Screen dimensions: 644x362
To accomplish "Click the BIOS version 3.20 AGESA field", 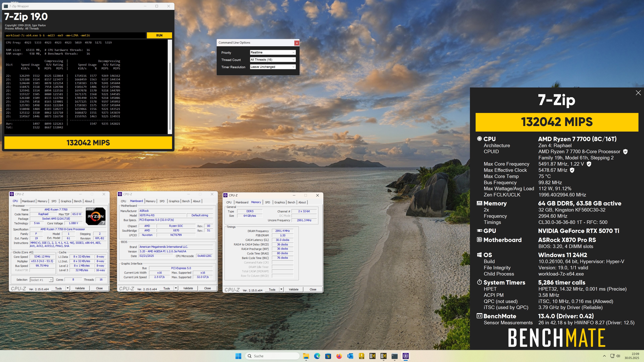I will [176, 251].
